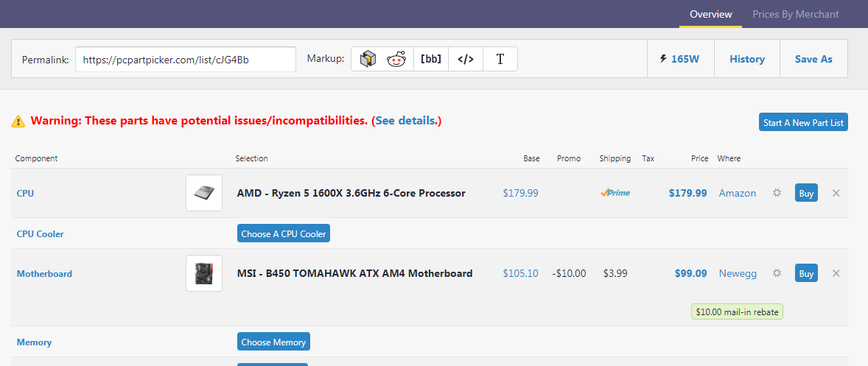
Task: Click the Selection column header
Action: pos(251,158)
